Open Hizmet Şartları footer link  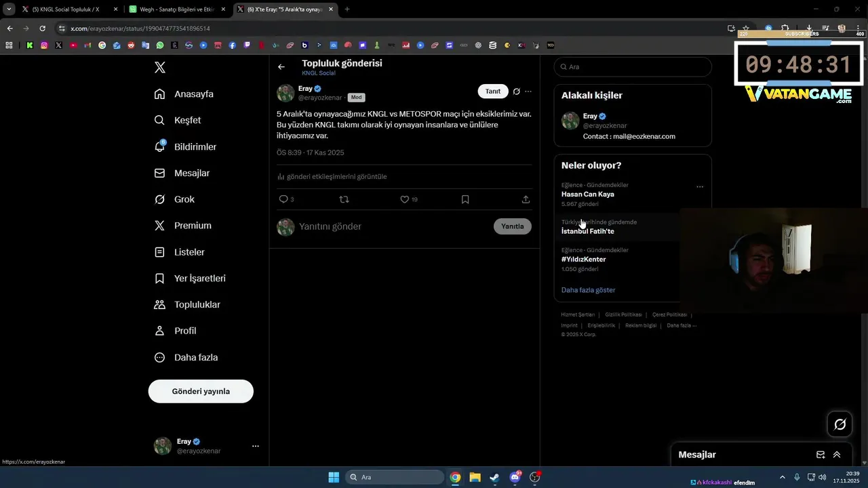578,314
